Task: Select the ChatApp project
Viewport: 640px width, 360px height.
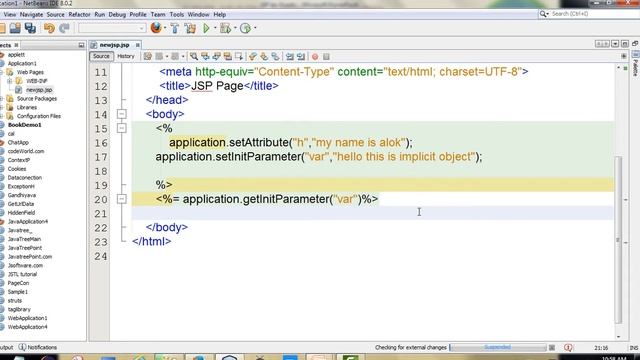Action: tap(18, 142)
